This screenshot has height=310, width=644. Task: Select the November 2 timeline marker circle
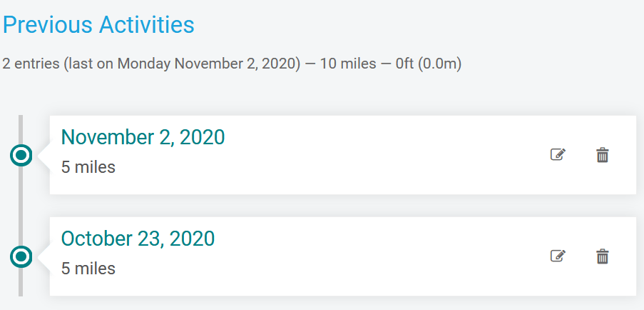(21, 156)
